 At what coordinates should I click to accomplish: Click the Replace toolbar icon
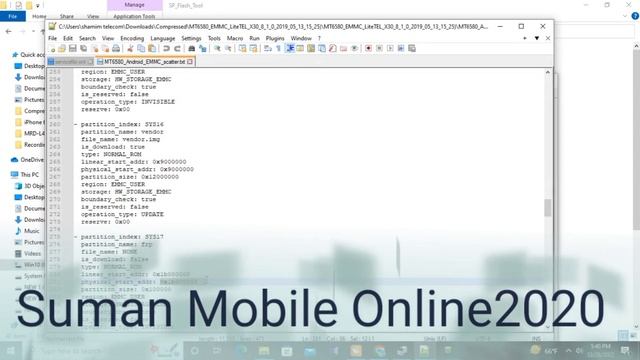202,49
